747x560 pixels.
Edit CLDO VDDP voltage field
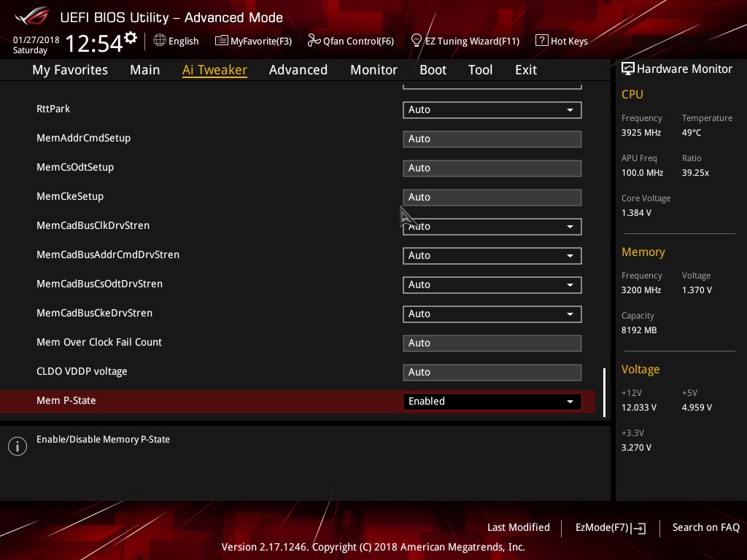(x=492, y=373)
